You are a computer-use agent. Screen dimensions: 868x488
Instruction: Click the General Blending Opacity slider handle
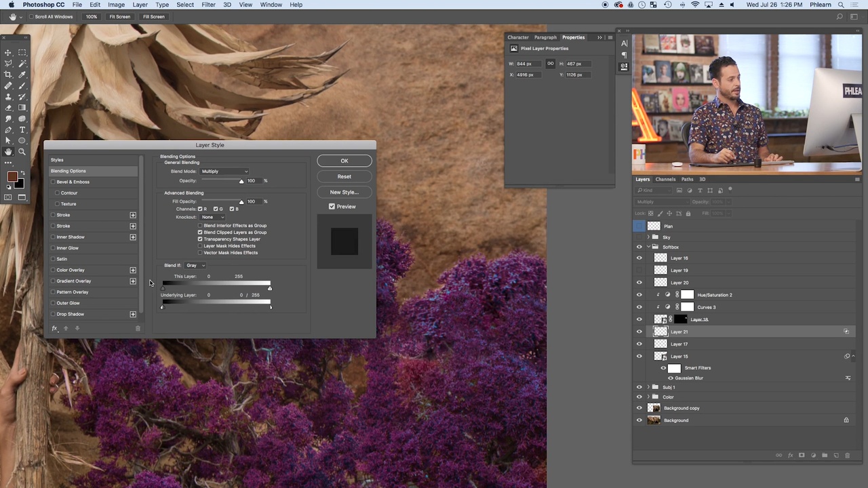241,182
